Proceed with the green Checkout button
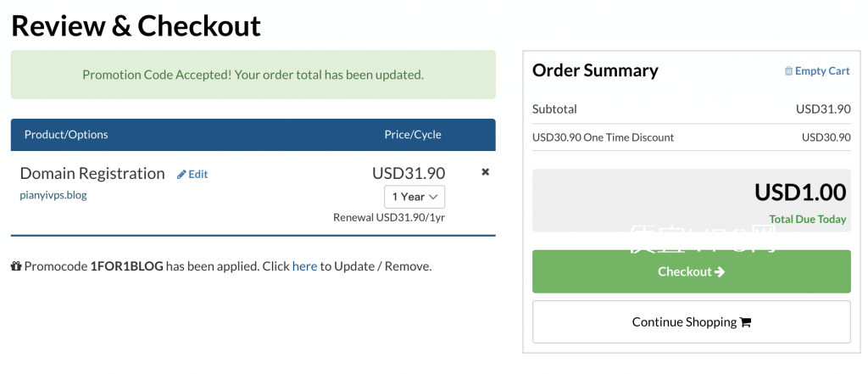Viewport: 868px width, 374px height. tap(692, 271)
